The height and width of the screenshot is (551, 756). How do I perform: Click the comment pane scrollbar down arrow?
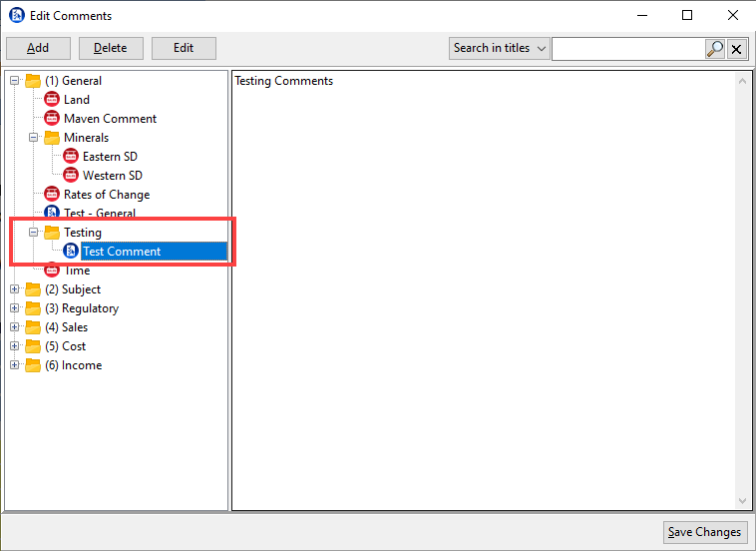[742, 501]
